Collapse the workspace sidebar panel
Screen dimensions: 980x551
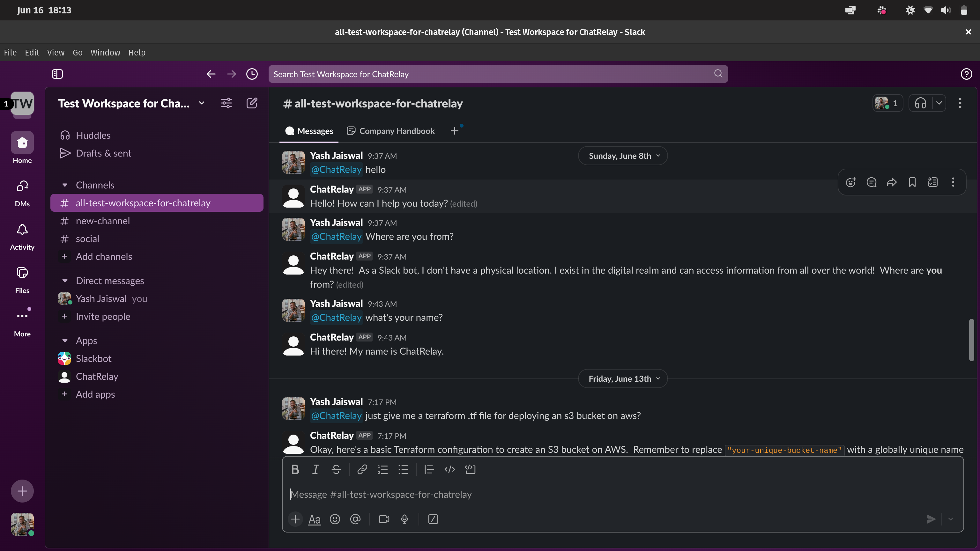point(57,74)
